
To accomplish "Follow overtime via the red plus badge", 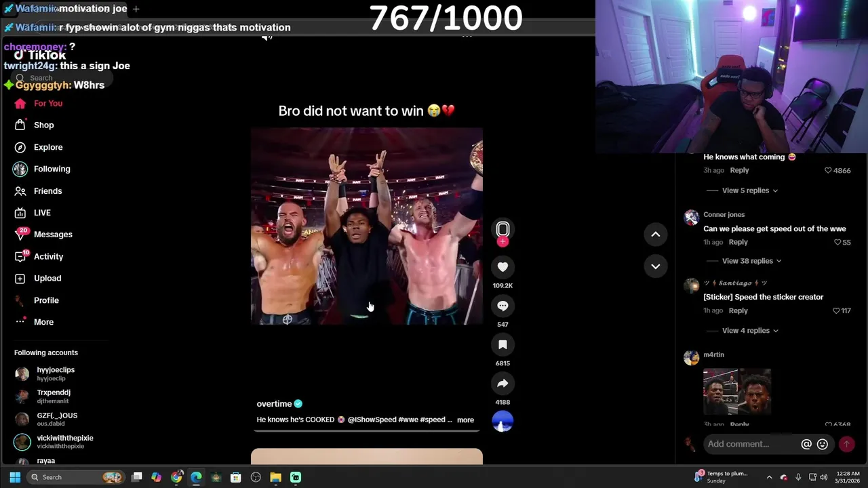I will [x=502, y=242].
